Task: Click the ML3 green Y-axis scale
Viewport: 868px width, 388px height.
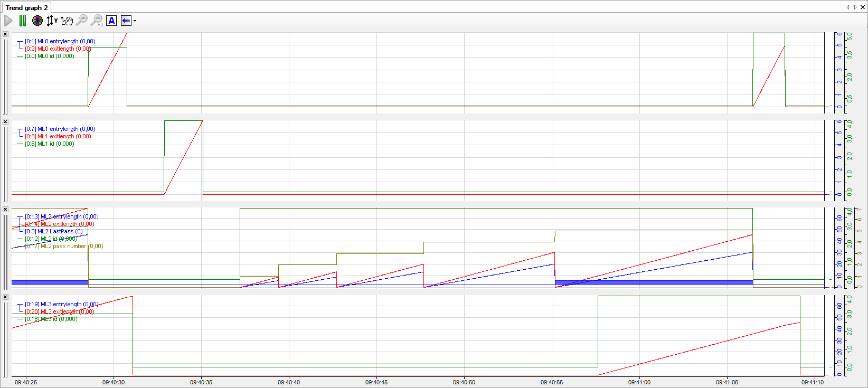Action: (x=849, y=335)
